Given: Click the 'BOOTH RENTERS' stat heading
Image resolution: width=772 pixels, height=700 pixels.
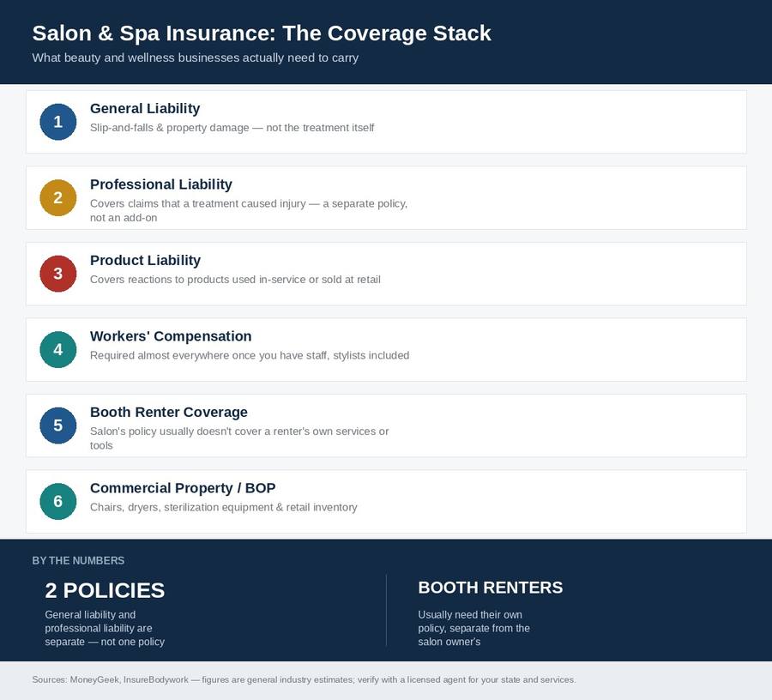Looking at the screenshot, I should 491,588.
